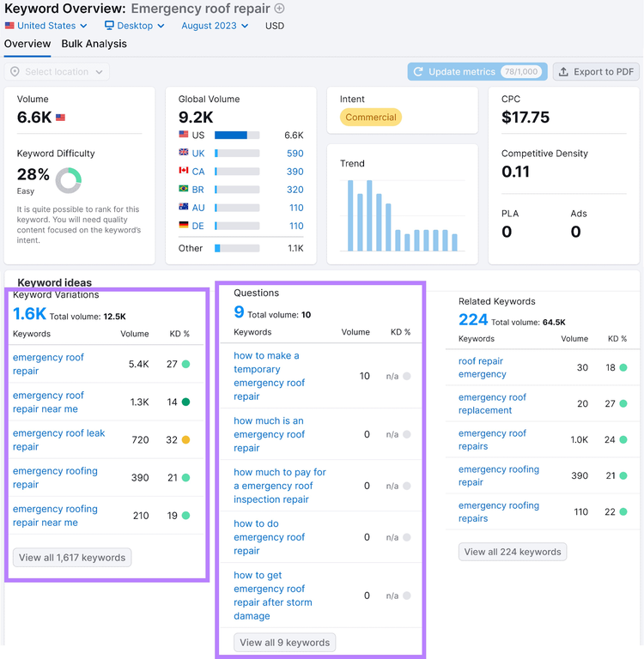Click the desktop monitor icon
Viewport: 644px width, 659px height.
click(109, 26)
